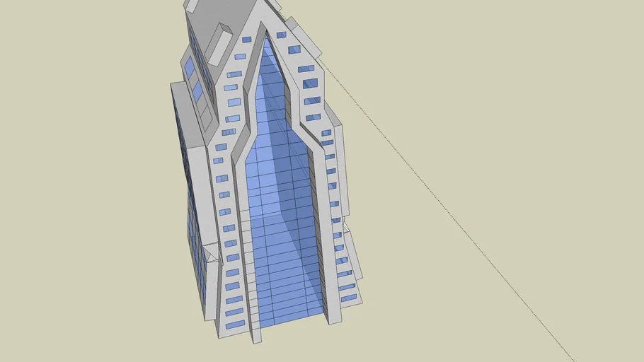The image size is (644, 362).
Task: Select the gray fin on the right side
Action: pos(343,163)
